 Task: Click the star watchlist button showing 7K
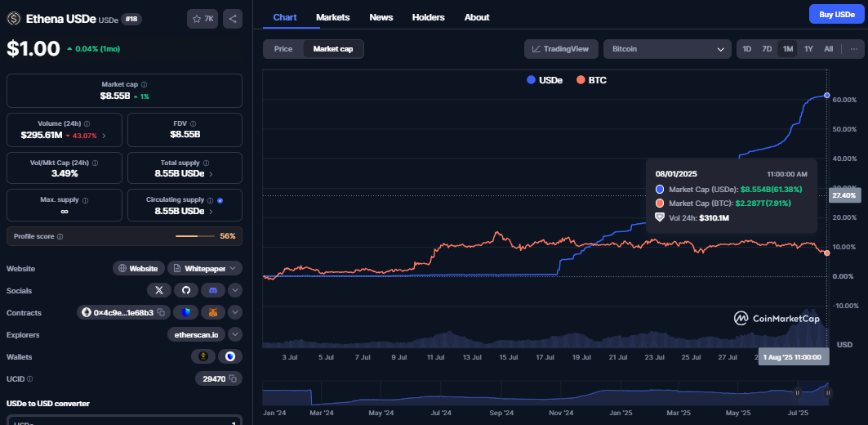[x=202, y=19]
